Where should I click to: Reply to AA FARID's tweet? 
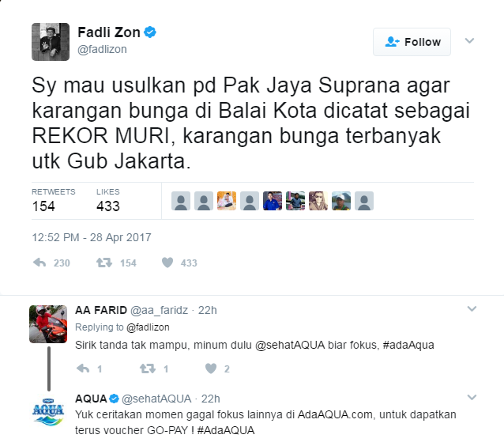[83, 369]
